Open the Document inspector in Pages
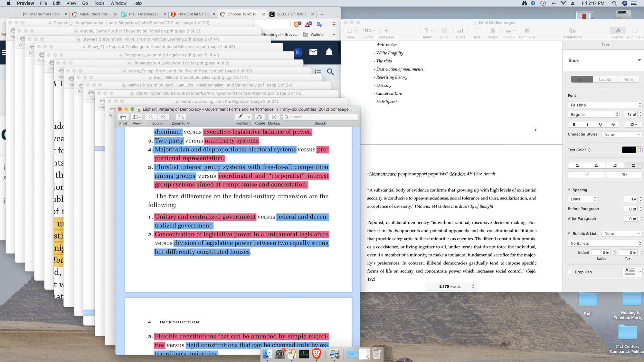 click(635, 31)
